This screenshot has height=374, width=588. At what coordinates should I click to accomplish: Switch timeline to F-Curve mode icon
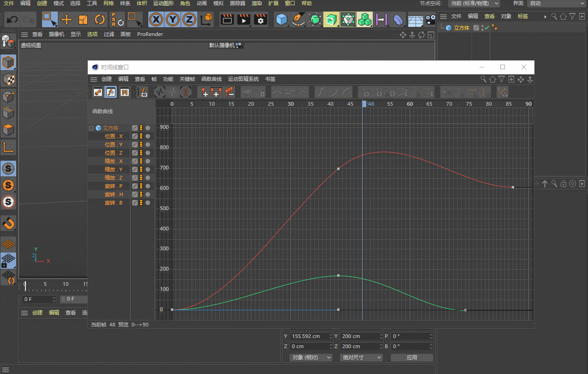(x=111, y=92)
